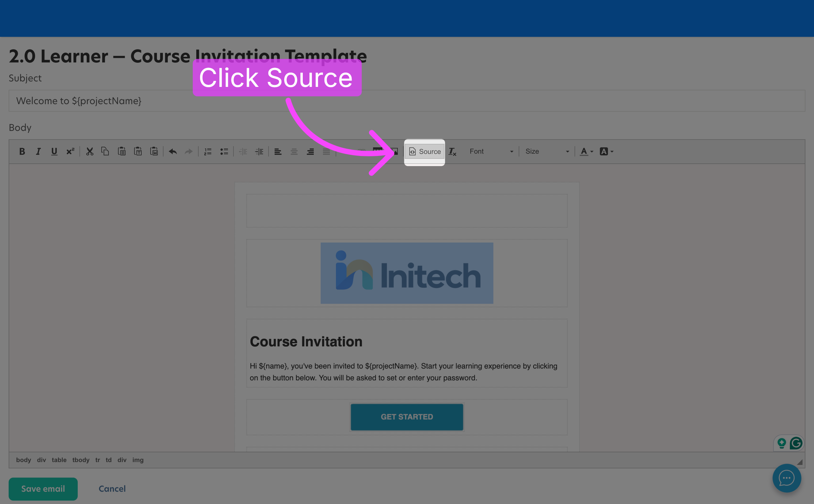Viewport: 814px width, 504px height.
Task: Select the Initech logo image
Action: tap(407, 273)
